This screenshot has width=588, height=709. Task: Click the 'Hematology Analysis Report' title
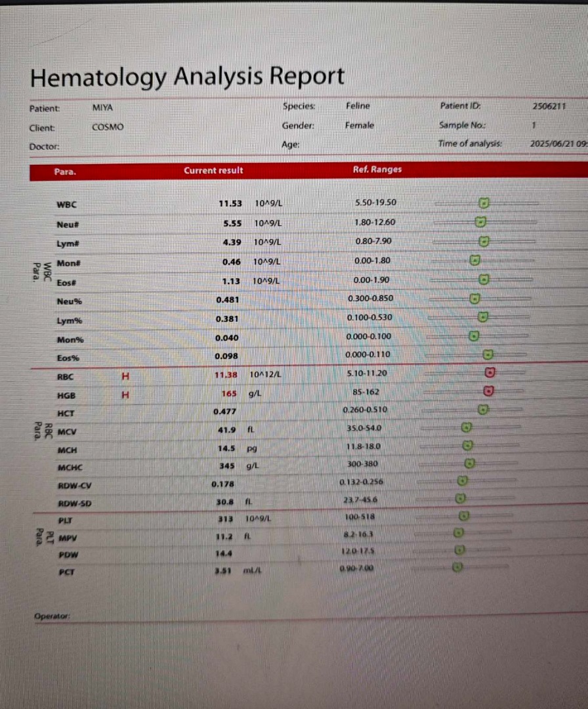[187, 76]
